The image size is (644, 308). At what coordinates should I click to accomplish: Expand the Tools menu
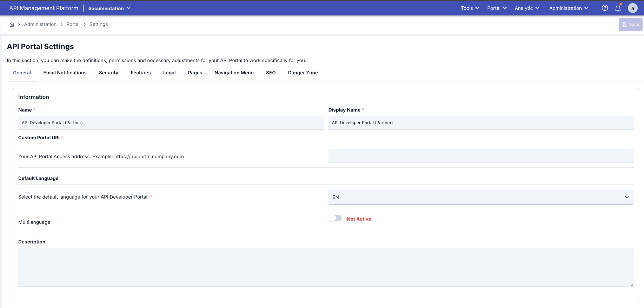pos(470,8)
